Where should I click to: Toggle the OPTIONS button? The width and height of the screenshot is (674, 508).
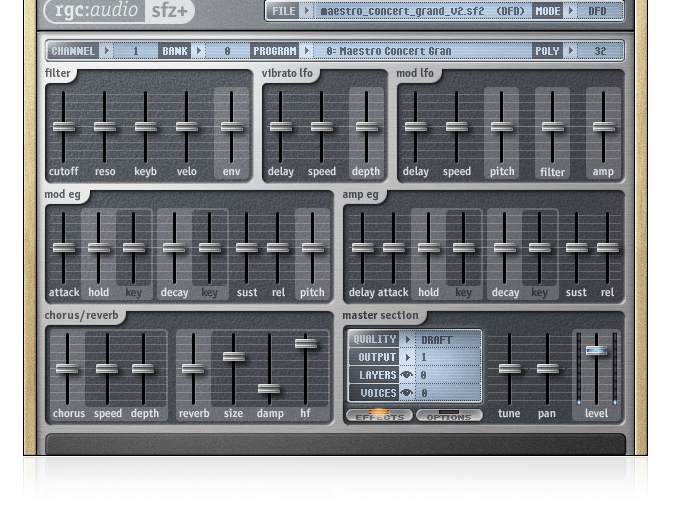tap(449, 416)
